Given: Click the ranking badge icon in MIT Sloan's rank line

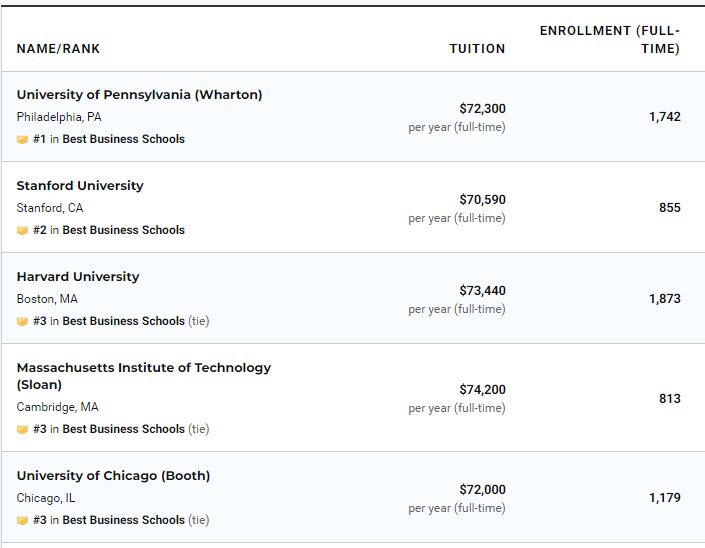Looking at the screenshot, I should pyautogui.click(x=22, y=430).
